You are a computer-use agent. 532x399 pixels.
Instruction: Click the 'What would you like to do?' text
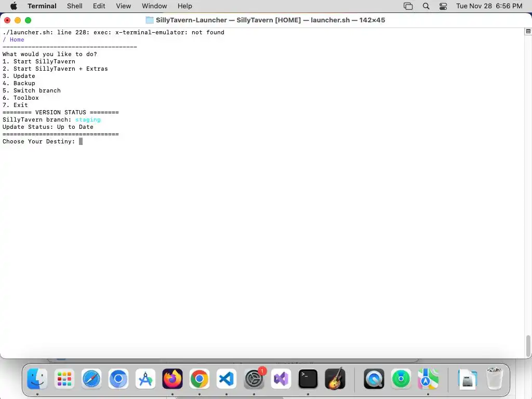click(49, 54)
